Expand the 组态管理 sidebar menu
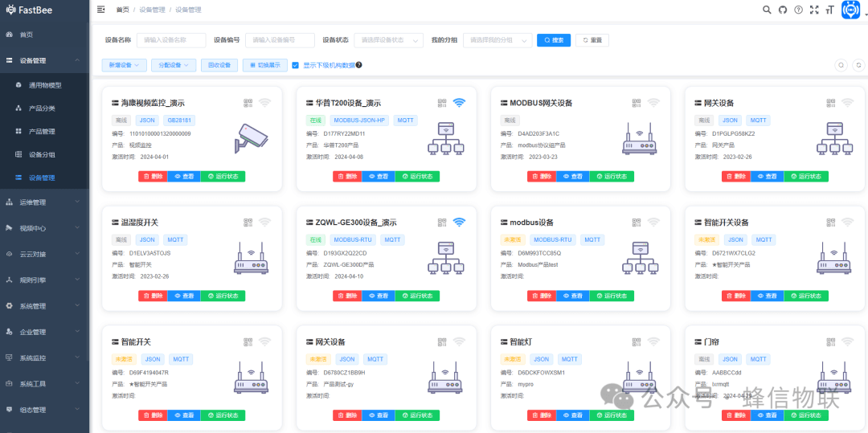This screenshot has height=433, width=868. tap(44, 410)
